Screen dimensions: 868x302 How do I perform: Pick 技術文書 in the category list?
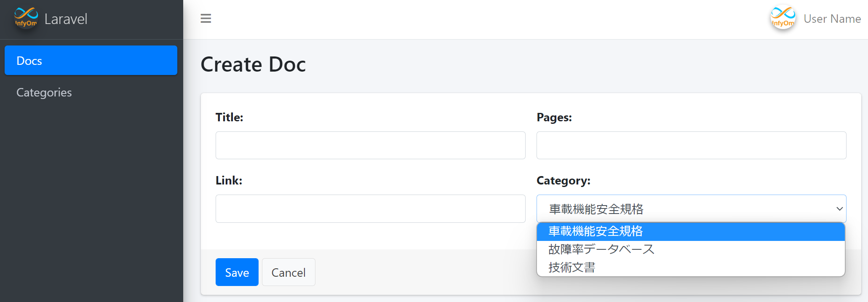click(572, 267)
